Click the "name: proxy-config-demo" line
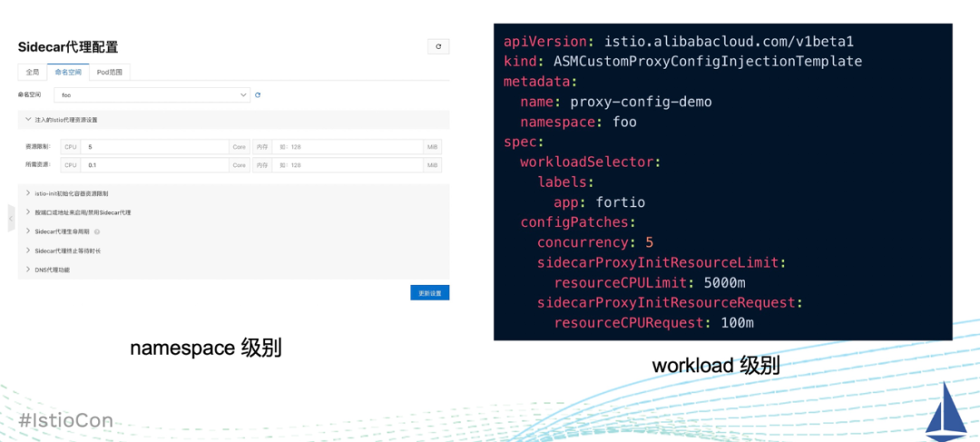Screen dimensions: 980x442 pyautogui.click(x=615, y=102)
